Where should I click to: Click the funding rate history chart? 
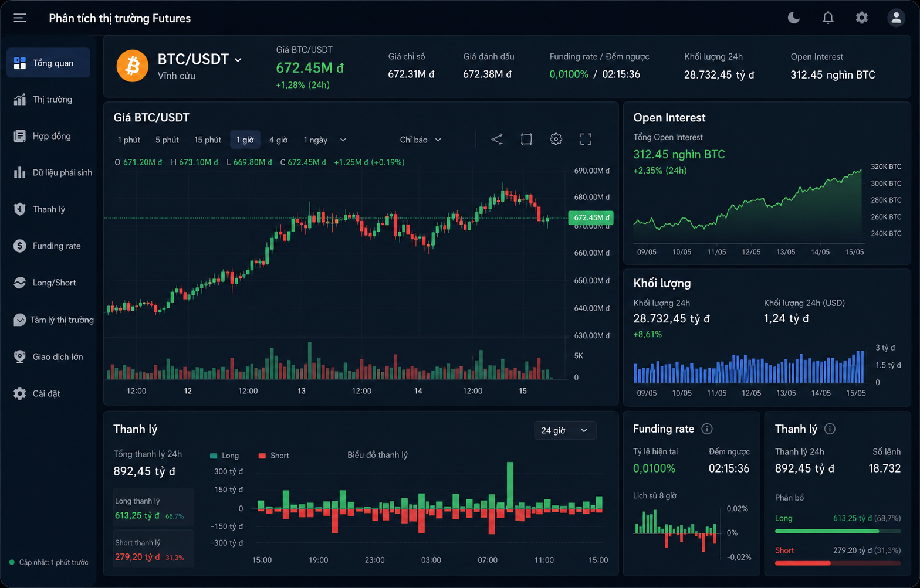675,530
